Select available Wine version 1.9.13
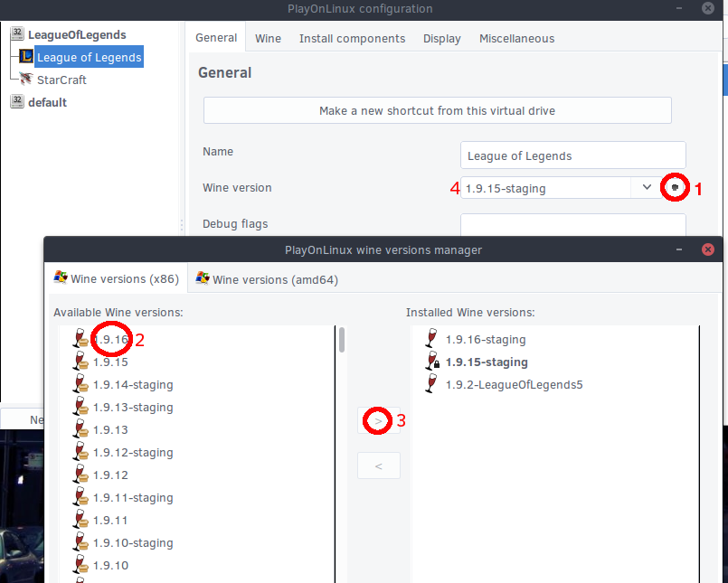Screen dimensions: 728x583 [110, 430]
